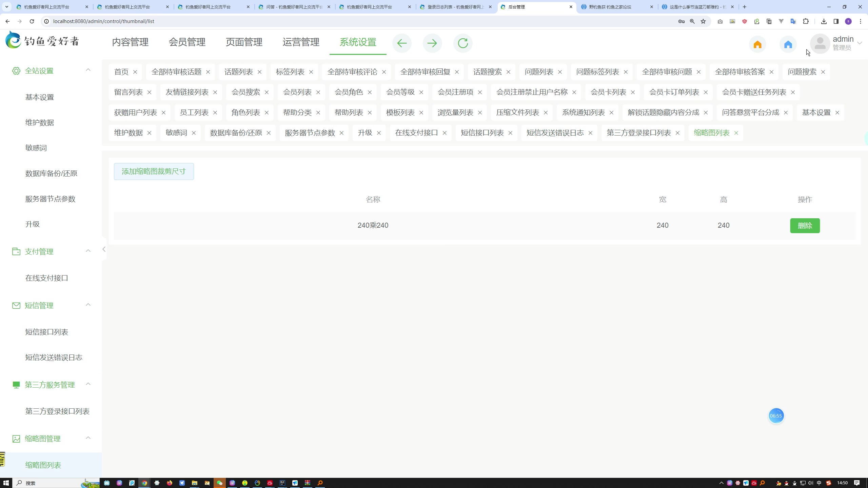The width and height of the screenshot is (868, 488).
Task: Collapse the 支付管理 sidebar section
Action: click(x=88, y=251)
